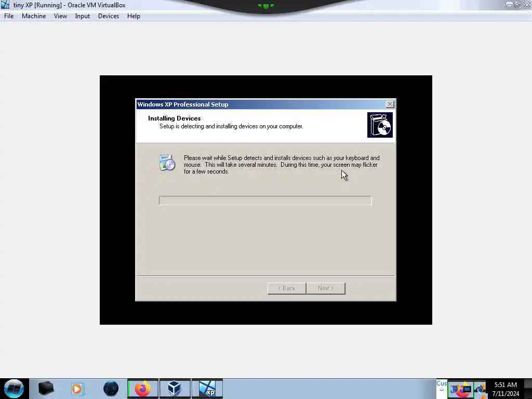Open the Windows Start orb
Image resolution: width=532 pixels, height=399 pixels.
coord(14,389)
